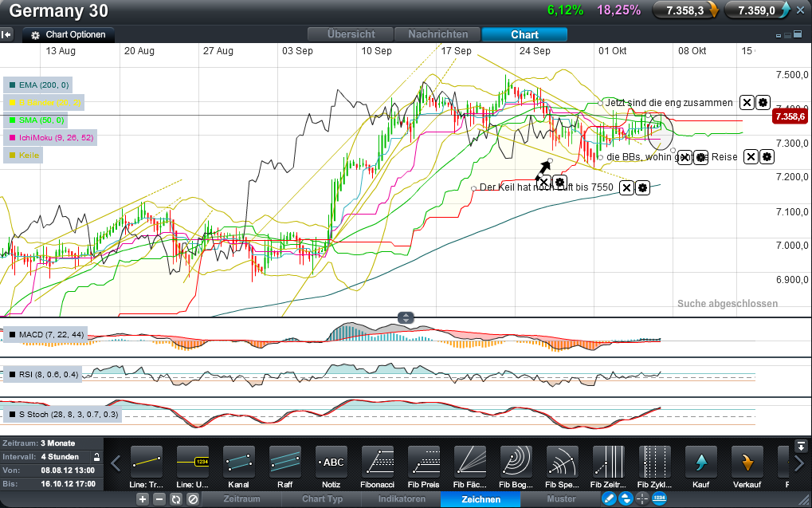Show previous drawing tools with left chevron
812x508 pixels.
coord(116,463)
